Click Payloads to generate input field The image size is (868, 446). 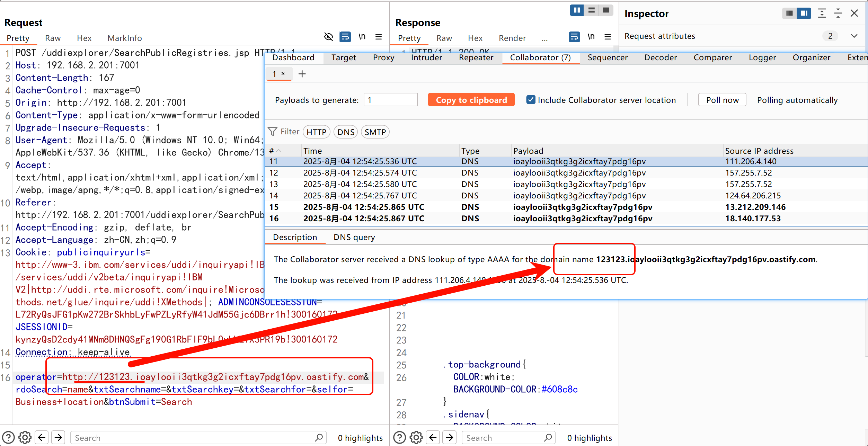click(390, 100)
